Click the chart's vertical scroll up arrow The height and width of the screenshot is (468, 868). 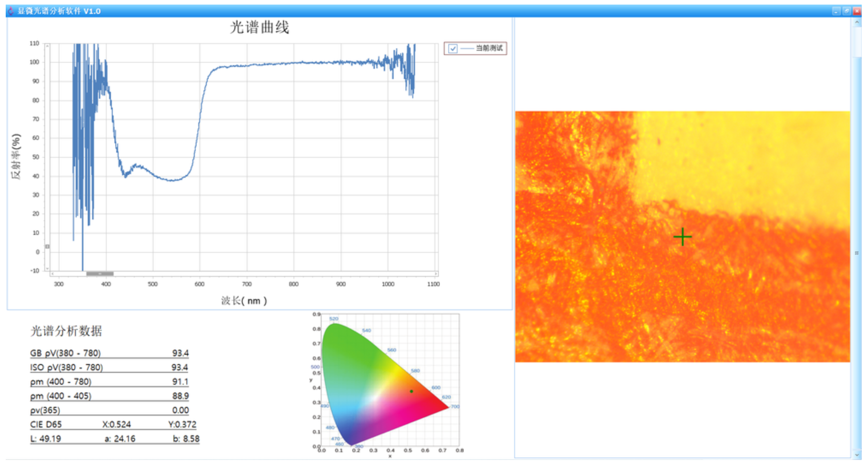[x=47, y=46]
